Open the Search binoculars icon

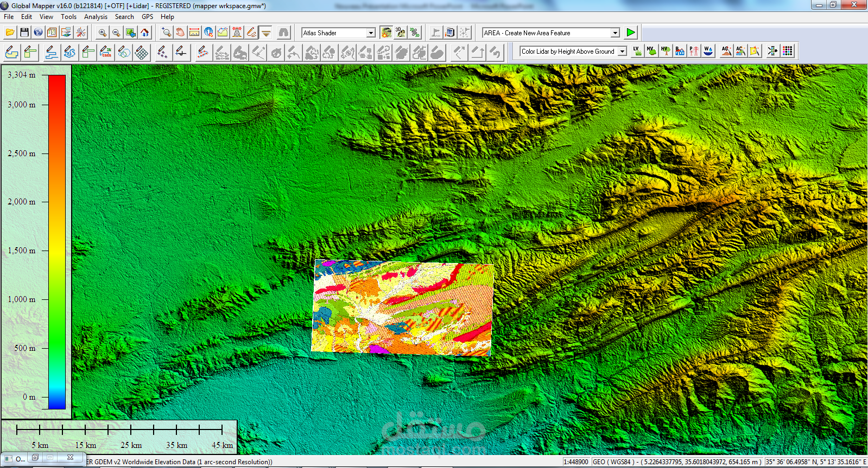(283, 33)
